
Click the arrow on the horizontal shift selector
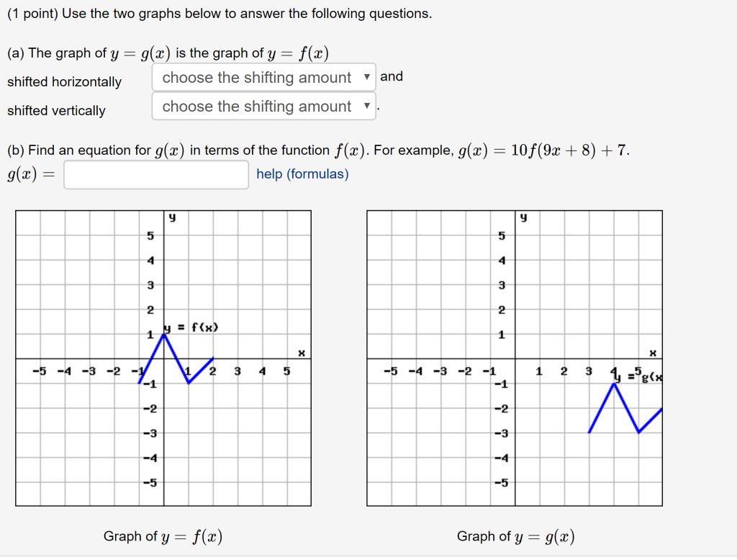[x=366, y=77]
